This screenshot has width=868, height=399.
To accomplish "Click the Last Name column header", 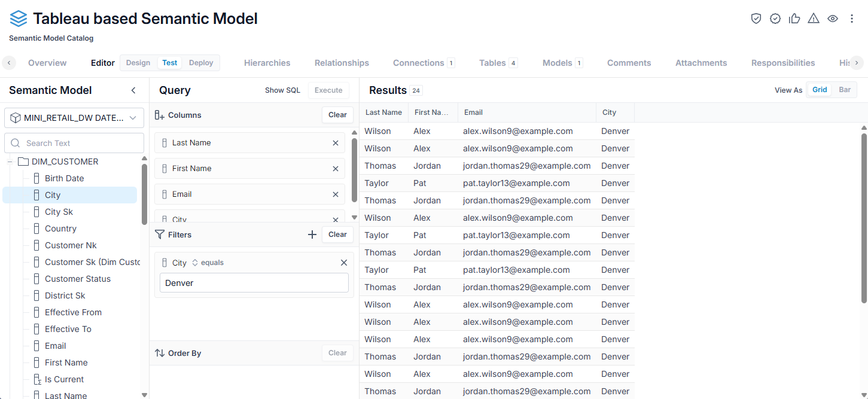I will 384,112.
